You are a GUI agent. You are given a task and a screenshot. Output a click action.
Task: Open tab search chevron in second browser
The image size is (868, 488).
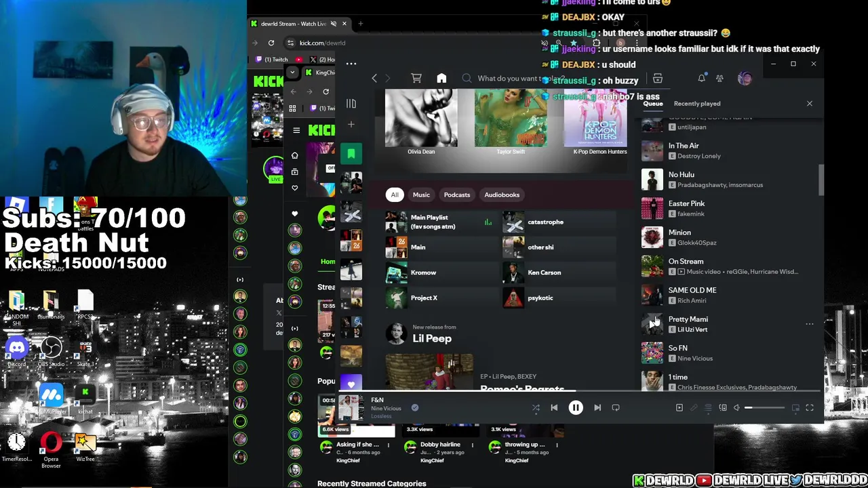tap(292, 73)
